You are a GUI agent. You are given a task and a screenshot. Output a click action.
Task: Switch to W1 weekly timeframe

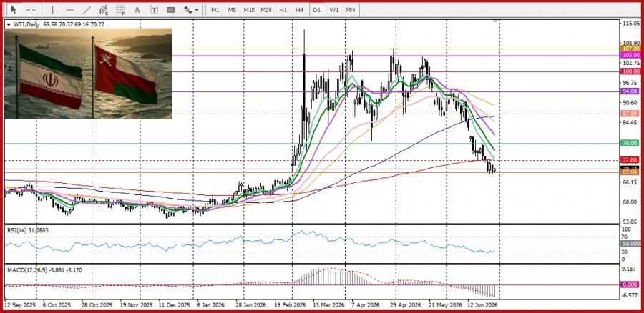point(334,10)
